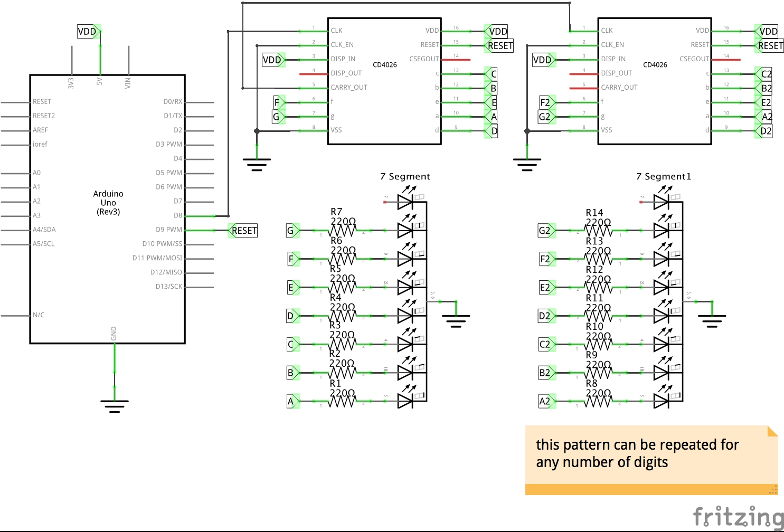
Task: Select C net label at first CD4026 pin 13
Action: 492,74
